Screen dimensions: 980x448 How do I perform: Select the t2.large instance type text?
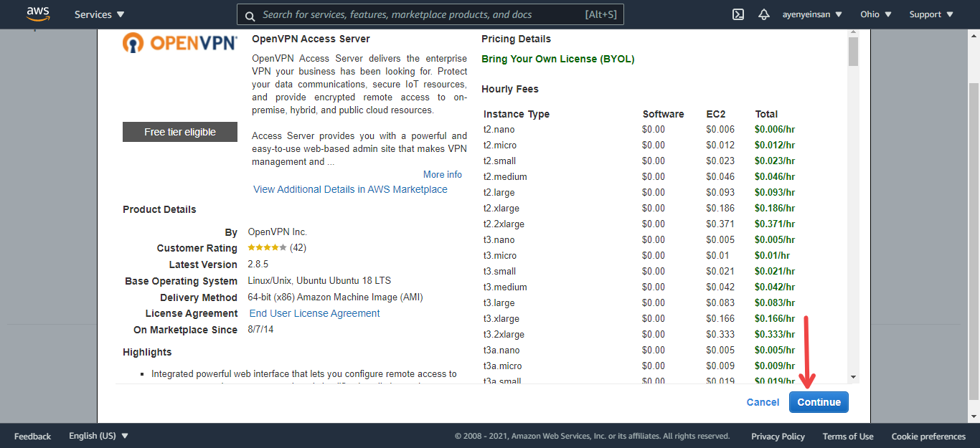pos(499,193)
